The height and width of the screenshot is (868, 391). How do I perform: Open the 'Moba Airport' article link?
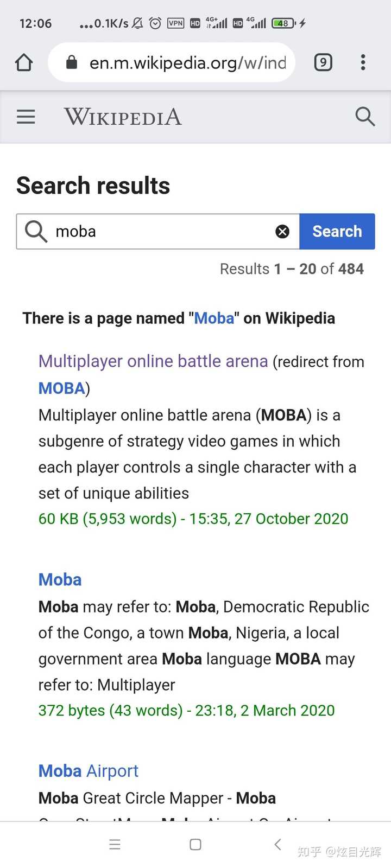click(x=88, y=770)
